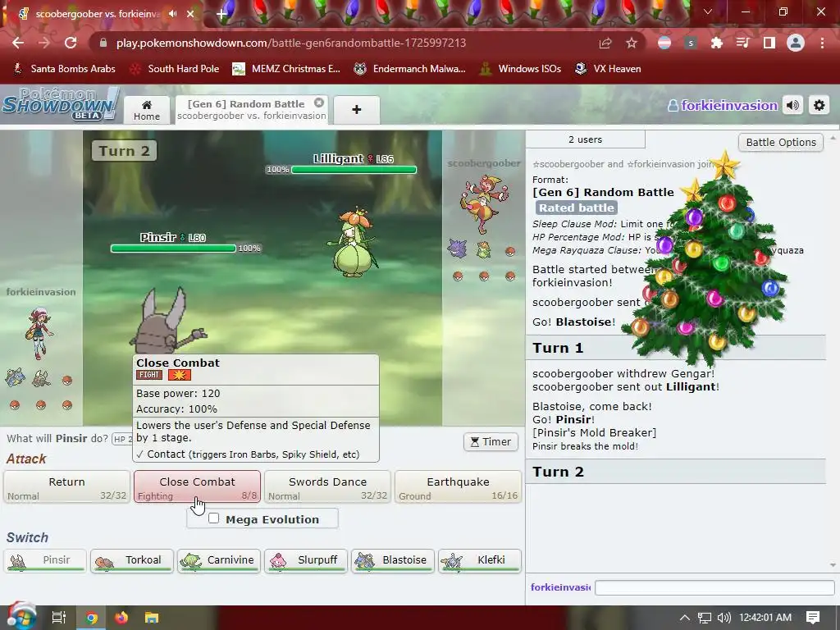Open Showdown options gear

[x=819, y=106]
